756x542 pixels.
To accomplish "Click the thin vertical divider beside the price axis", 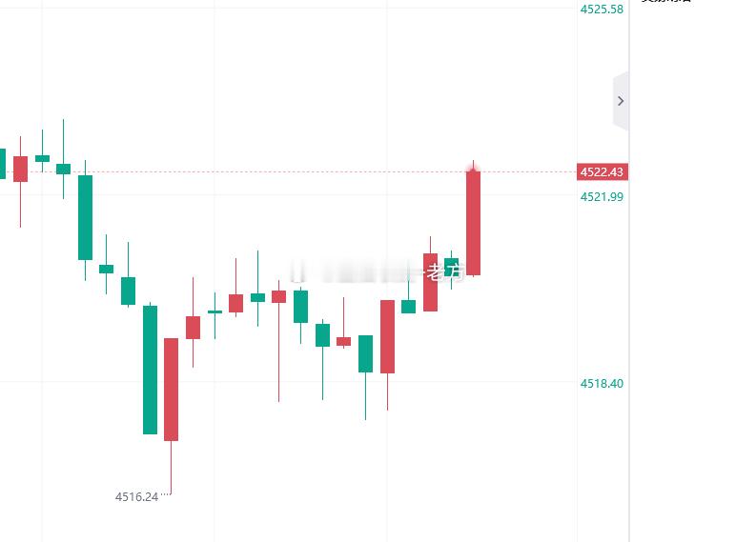I will coord(629,271).
